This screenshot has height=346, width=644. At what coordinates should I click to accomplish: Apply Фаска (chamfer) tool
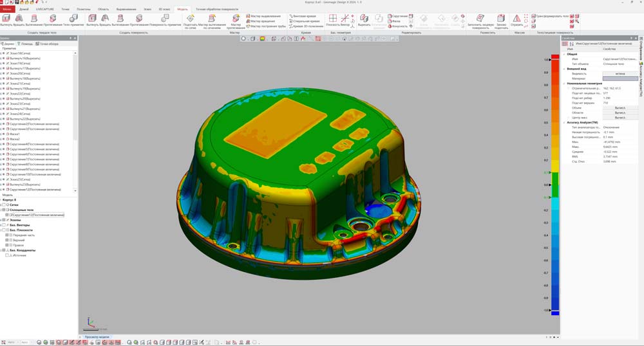[394, 21]
